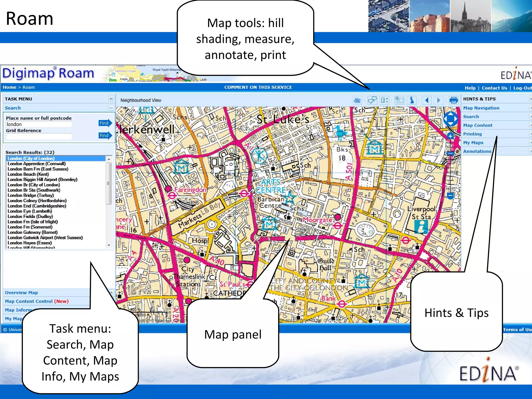
Task: Activate the zoom-to-box tool
Action: [399, 100]
